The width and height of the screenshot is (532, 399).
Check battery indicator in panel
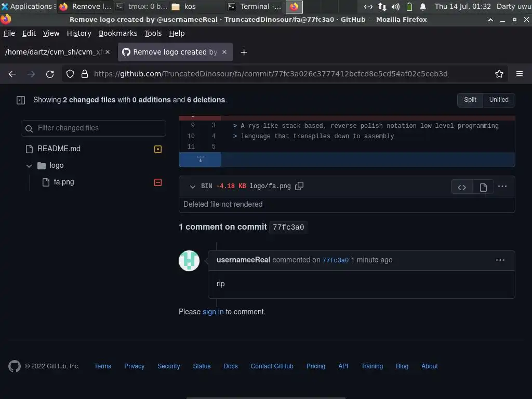(x=409, y=6)
